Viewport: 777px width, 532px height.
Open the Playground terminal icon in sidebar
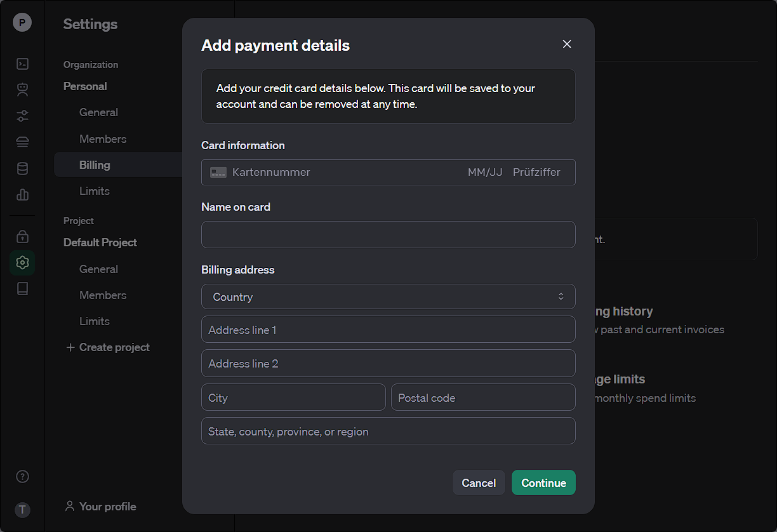(22, 63)
